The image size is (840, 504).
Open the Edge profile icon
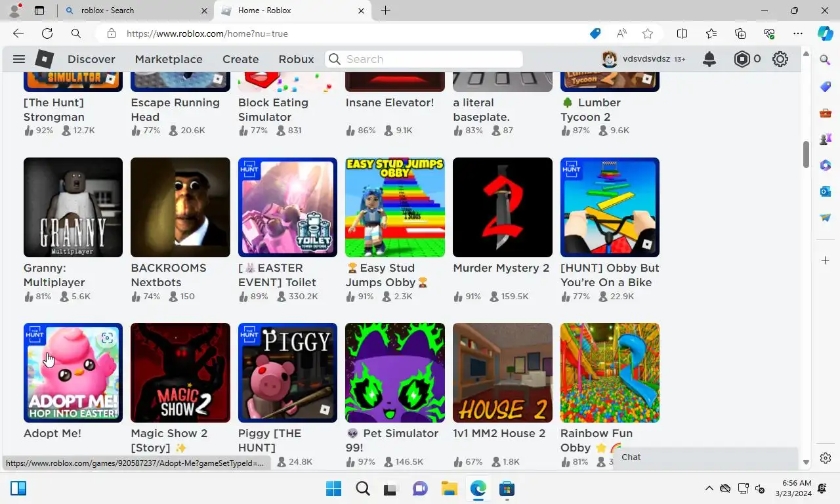pyautogui.click(x=14, y=10)
